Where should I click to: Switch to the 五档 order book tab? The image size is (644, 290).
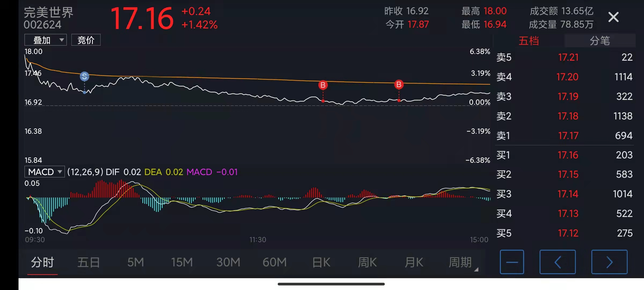(529, 41)
